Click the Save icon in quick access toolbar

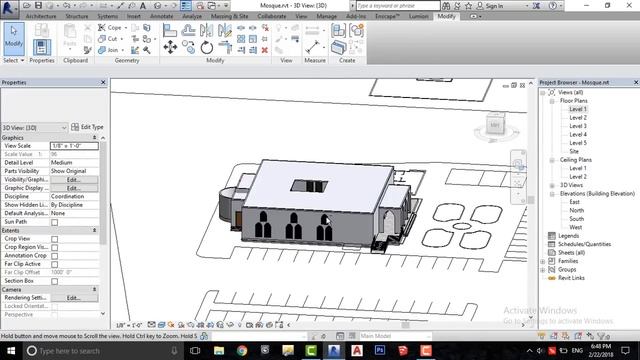tap(38, 5)
